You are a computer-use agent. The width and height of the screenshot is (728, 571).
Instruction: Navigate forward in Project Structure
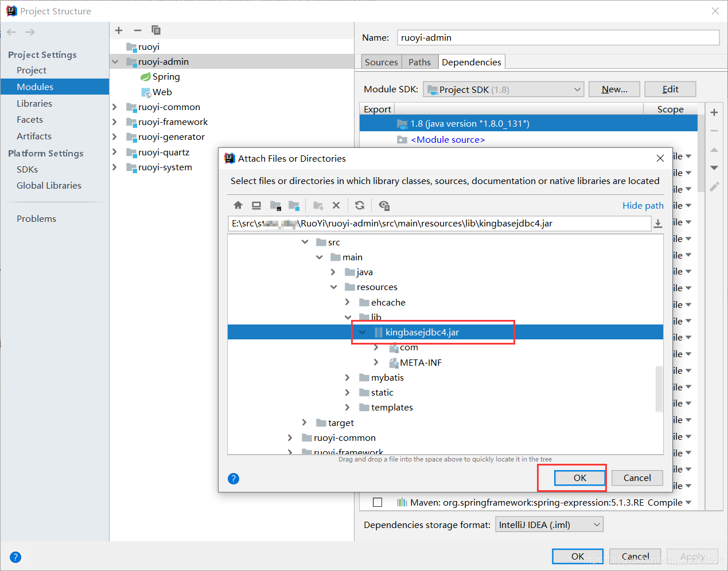[30, 32]
